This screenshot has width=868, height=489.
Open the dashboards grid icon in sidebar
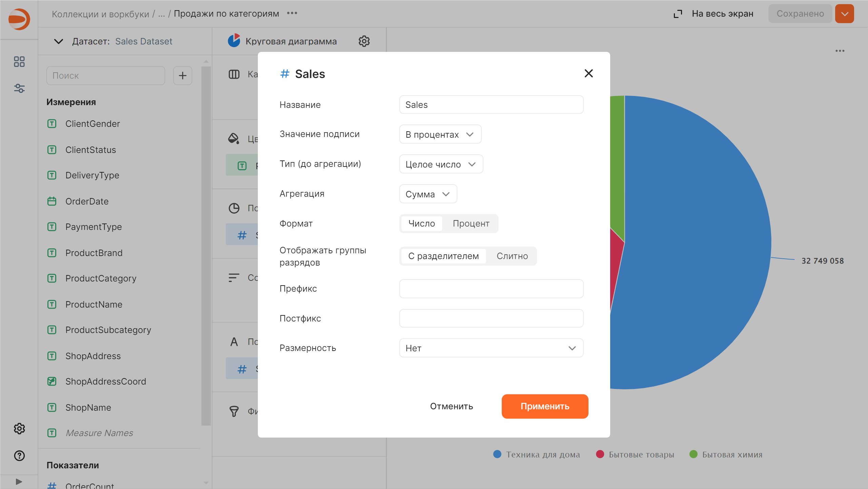(19, 61)
